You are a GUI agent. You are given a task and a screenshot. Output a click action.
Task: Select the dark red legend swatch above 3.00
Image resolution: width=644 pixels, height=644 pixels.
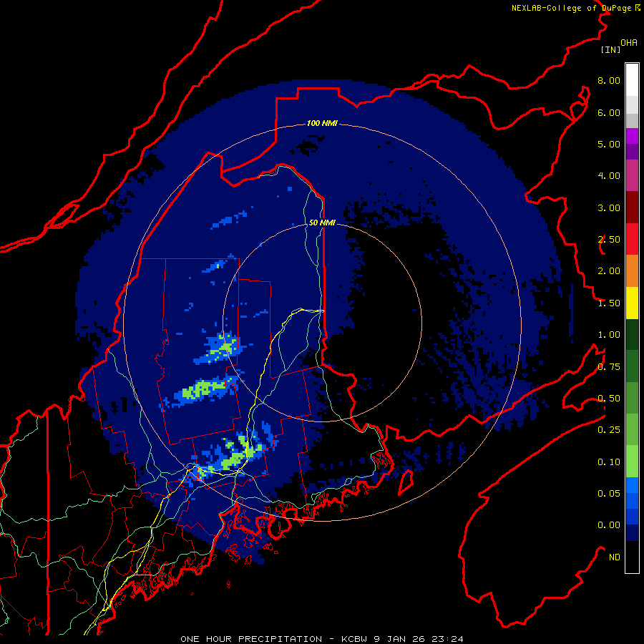click(x=632, y=208)
